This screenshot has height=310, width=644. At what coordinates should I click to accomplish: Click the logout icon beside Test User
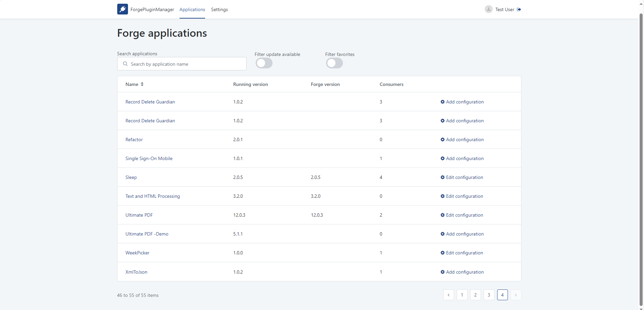(519, 9)
